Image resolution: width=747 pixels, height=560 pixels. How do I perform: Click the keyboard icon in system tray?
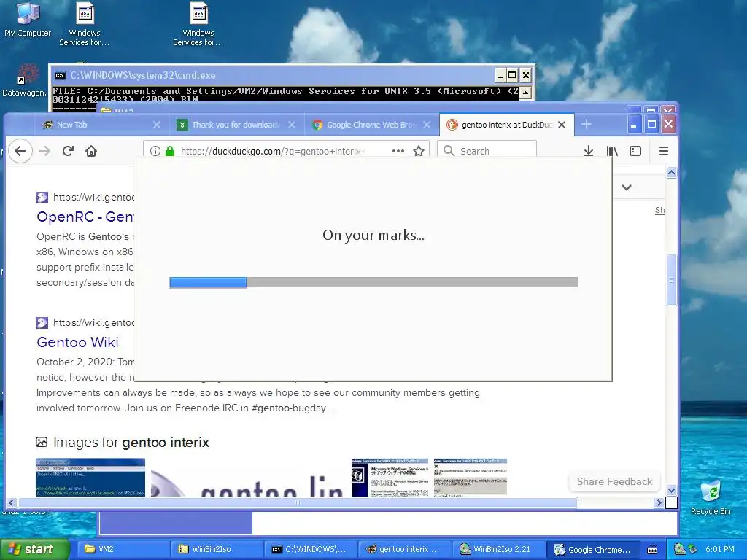652,550
